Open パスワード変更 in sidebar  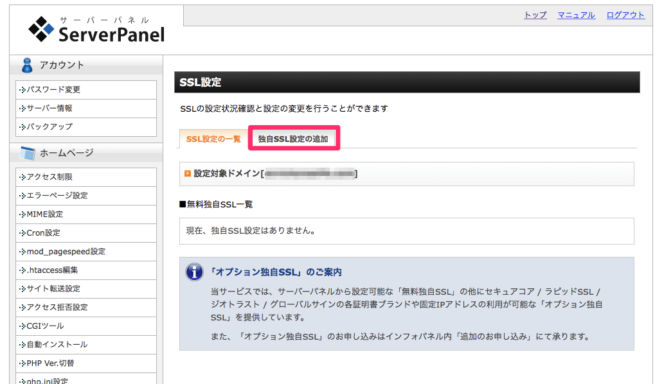(x=86, y=90)
